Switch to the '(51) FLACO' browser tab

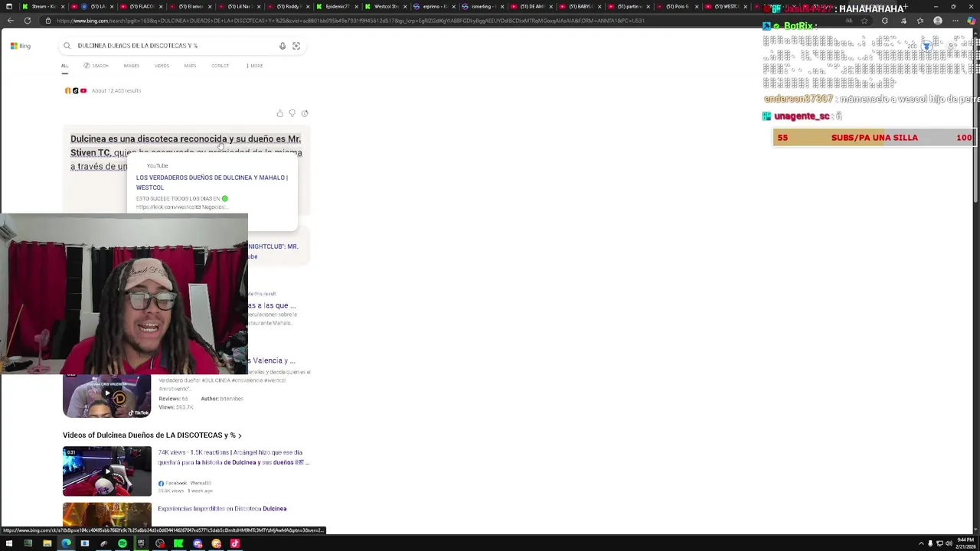click(141, 6)
